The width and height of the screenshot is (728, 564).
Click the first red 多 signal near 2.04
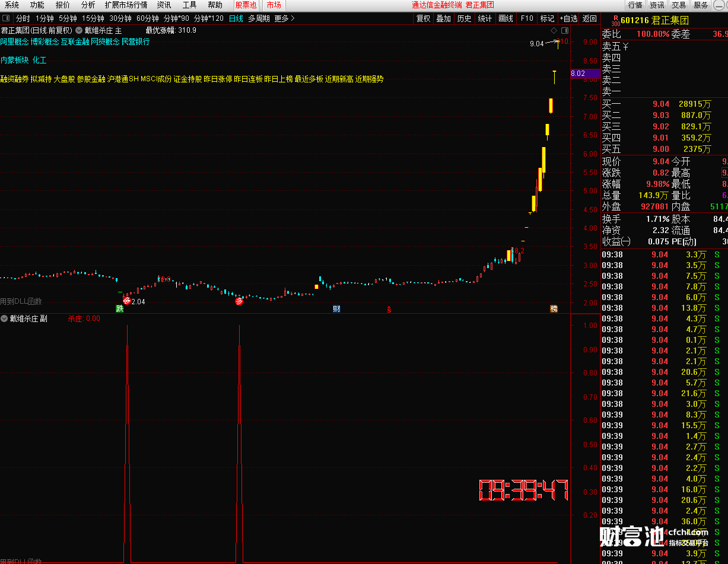pos(126,301)
